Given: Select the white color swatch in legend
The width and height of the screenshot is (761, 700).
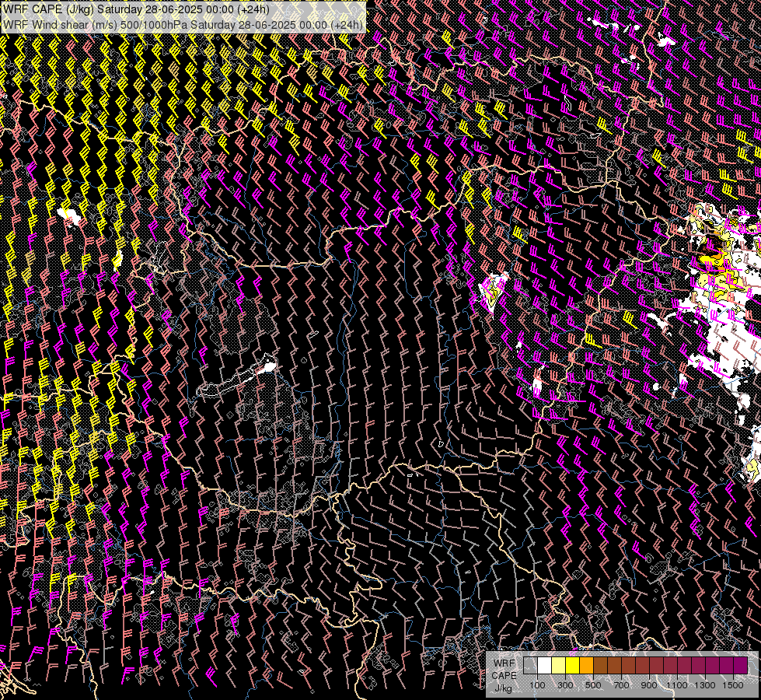Looking at the screenshot, I should (545, 666).
